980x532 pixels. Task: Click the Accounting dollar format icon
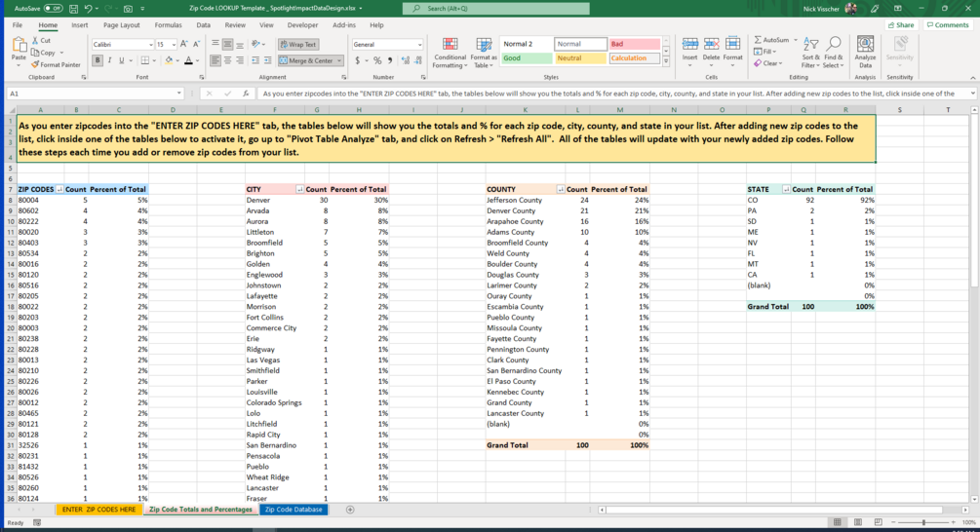(x=357, y=60)
